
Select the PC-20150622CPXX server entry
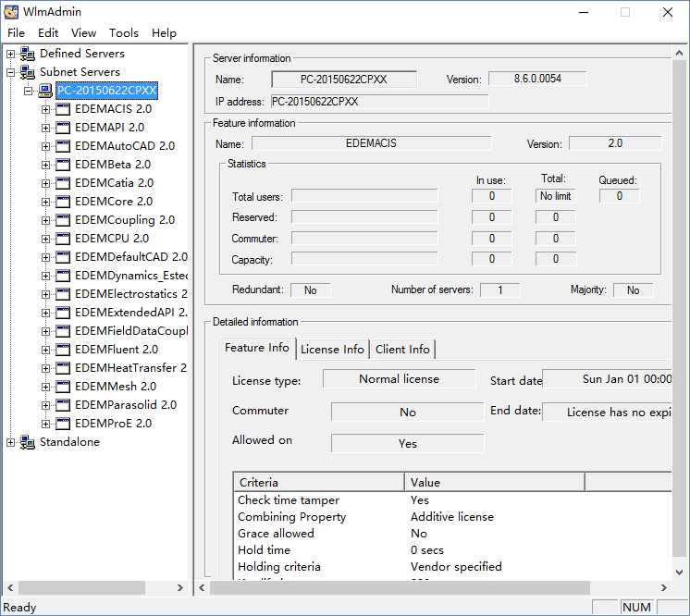[107, 91]
